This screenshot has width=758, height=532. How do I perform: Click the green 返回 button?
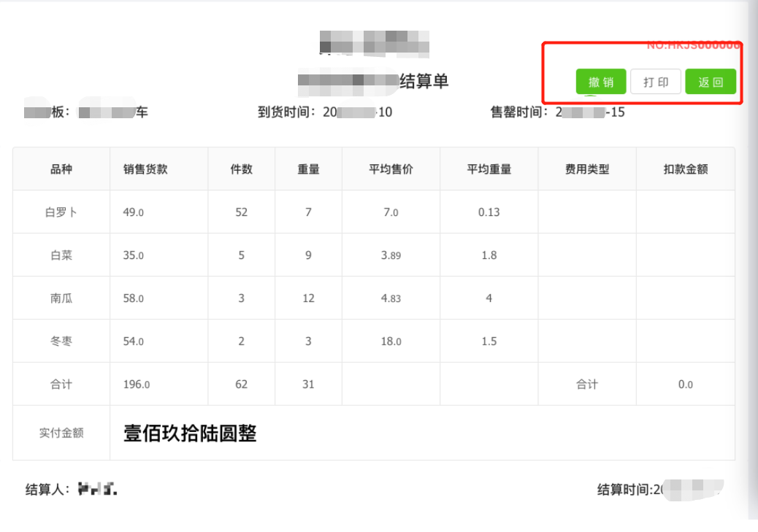click(x=711, y=82)
